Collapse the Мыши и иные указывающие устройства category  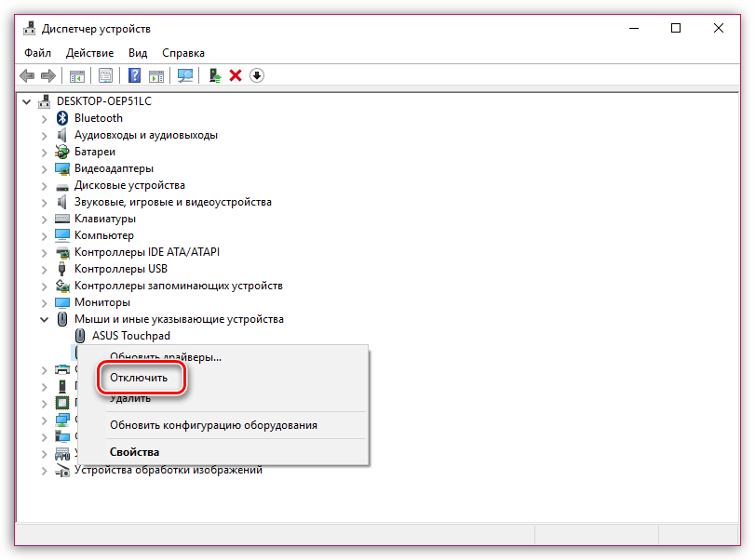pos(44,319)
